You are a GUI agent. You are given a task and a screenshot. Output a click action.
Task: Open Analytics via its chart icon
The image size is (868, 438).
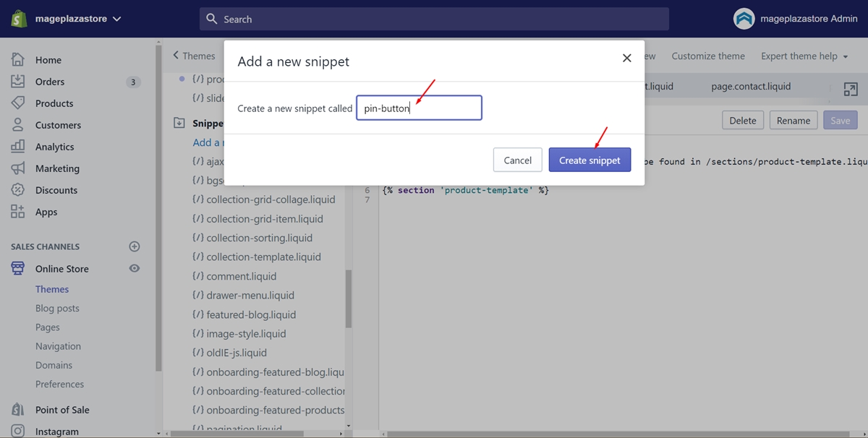coord(18,147)
